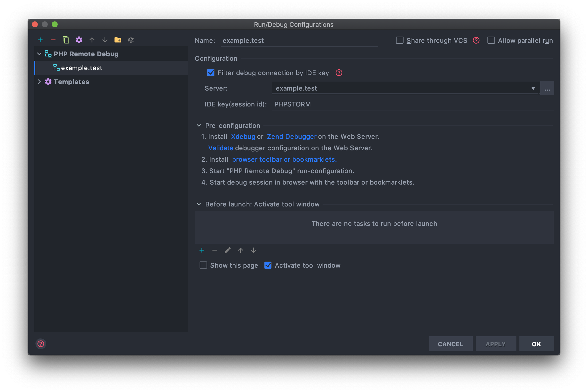588x392 pixels.
Task: Add a before launch task
Action: point(202,250)
